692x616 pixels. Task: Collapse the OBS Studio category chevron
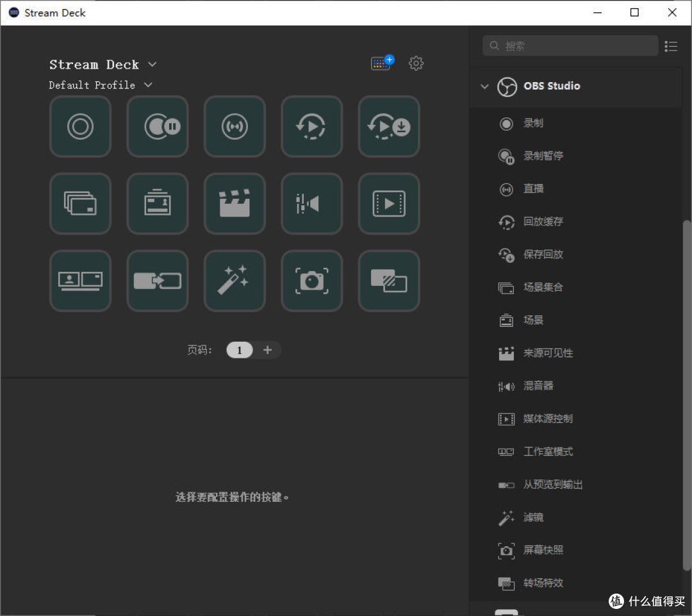(x=484, y=87)
